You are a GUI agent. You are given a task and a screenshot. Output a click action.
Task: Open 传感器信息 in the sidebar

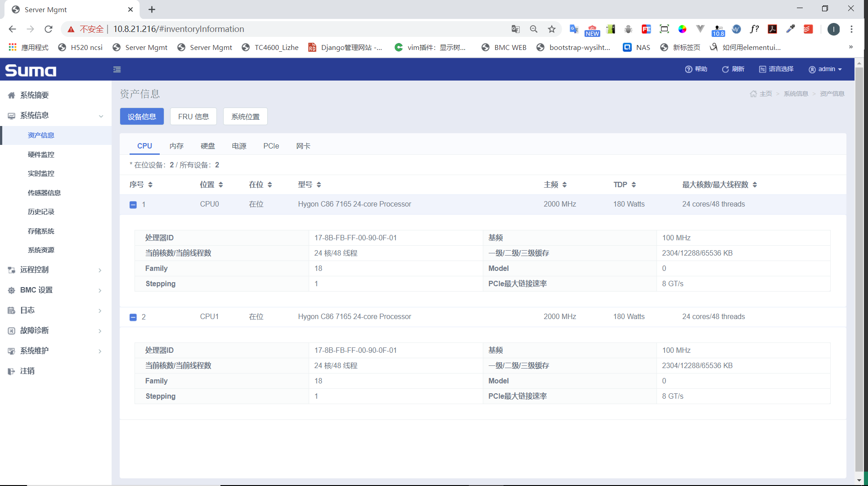tap(44, 193)
